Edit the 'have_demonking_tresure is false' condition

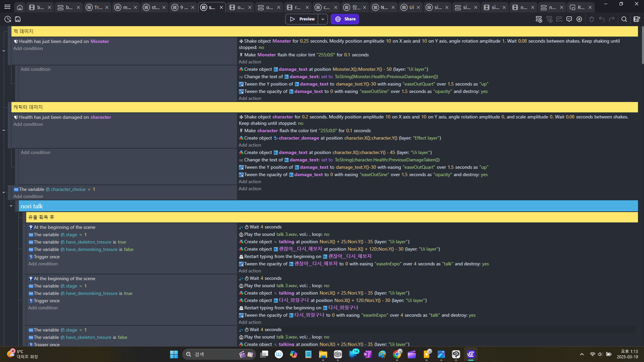81,249
